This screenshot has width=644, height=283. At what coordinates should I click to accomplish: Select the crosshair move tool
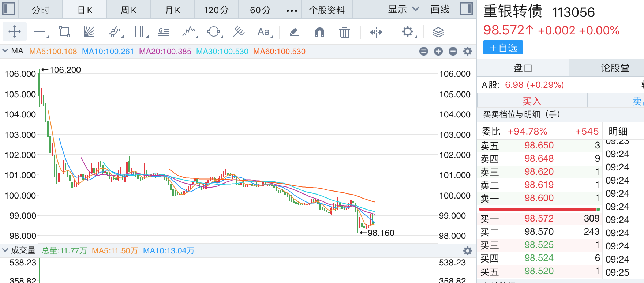[15, 32]
